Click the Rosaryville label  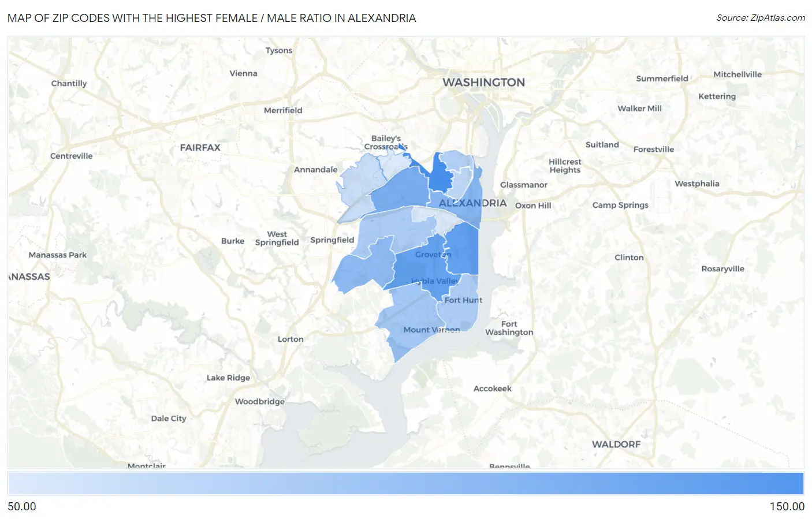click(722, 269)
